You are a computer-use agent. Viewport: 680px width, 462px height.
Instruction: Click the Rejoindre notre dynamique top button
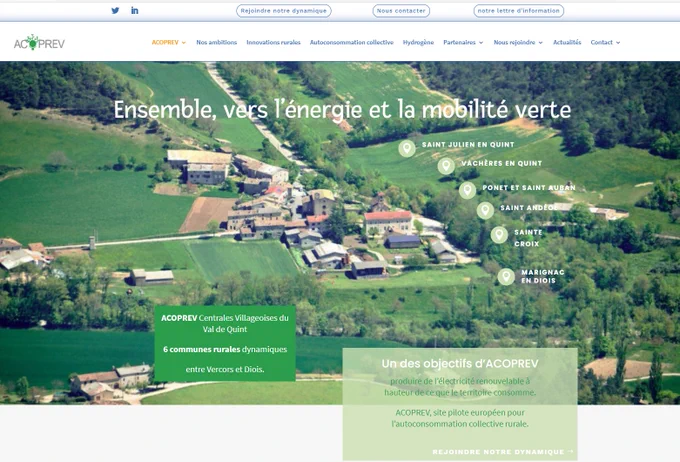284,11
